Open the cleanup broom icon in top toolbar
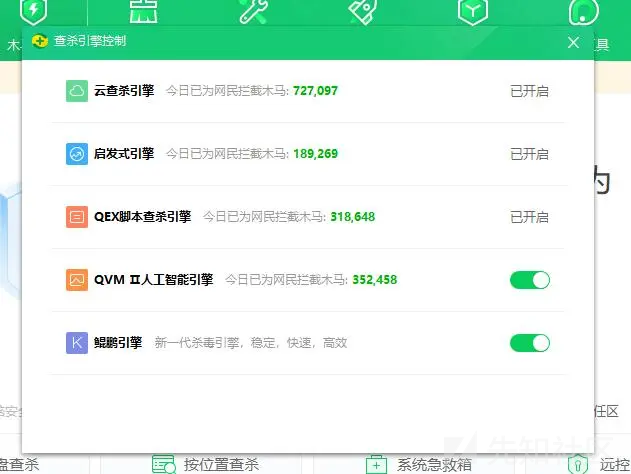The height and width of the screenshot is (474, 631). pyautogui.click(x=144, y=11)
